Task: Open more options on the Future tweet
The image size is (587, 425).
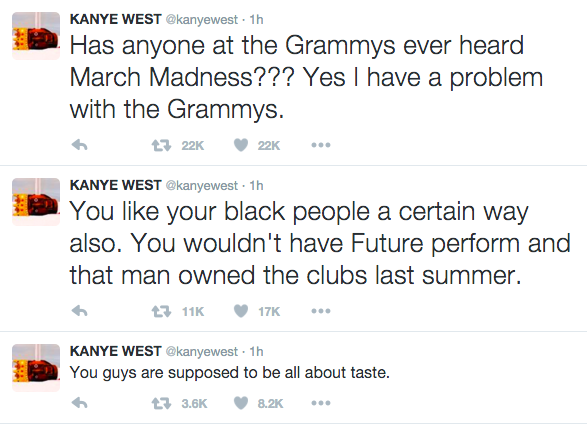Action: click(321, 311)
